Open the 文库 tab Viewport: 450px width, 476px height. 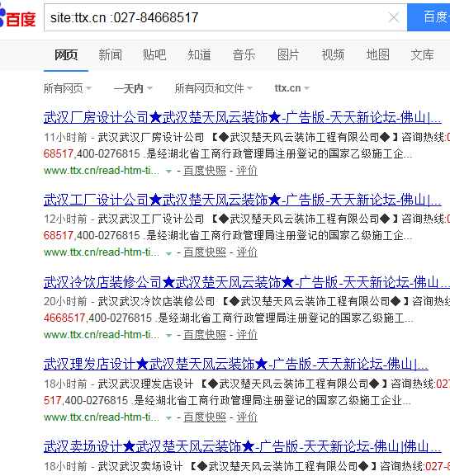coord(423,55)
